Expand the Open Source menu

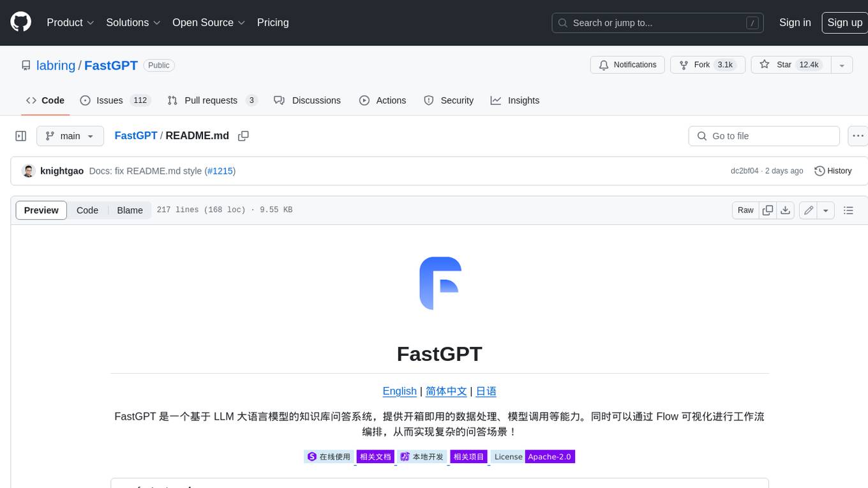(209, 22)
